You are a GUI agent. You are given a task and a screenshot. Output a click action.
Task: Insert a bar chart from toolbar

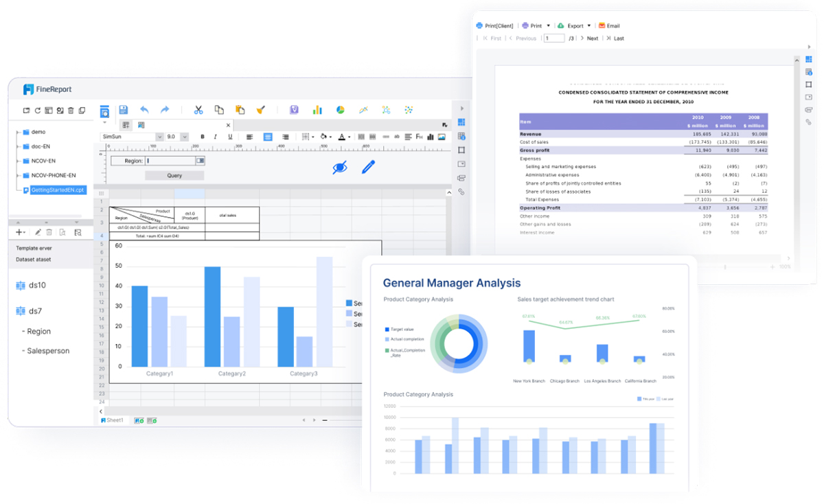coord(317,110)
